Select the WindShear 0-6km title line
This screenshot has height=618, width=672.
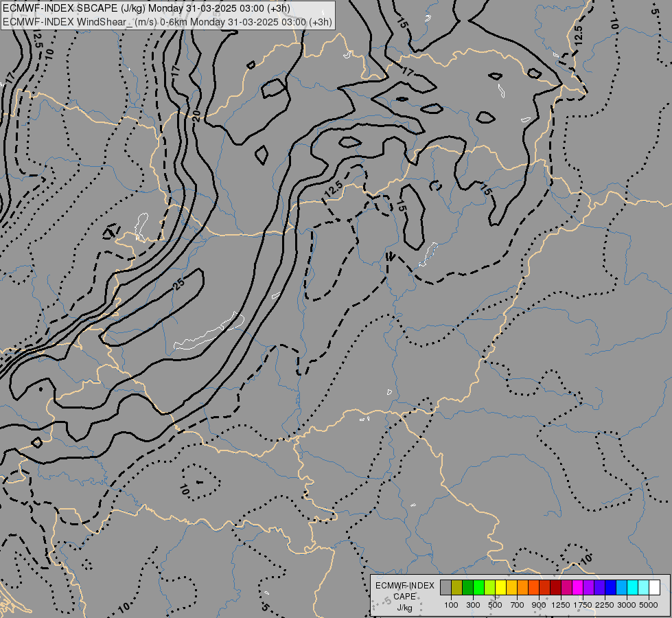167,22
